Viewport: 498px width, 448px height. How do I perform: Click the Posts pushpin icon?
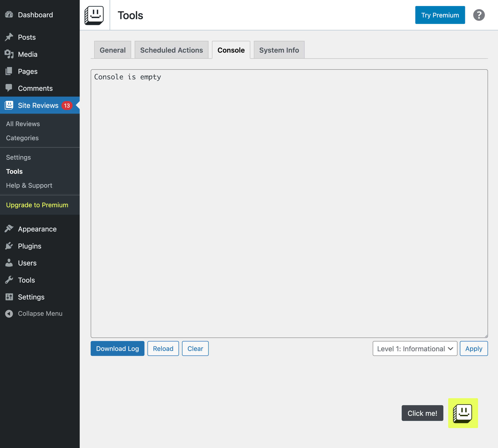click(9, 37)
